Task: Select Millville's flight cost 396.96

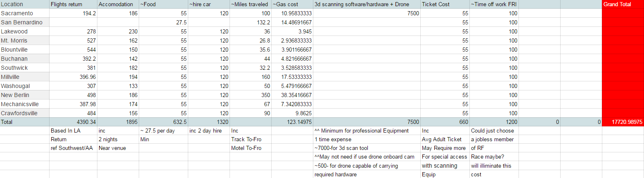Action: pyautogui.click(x=73, y=77)
